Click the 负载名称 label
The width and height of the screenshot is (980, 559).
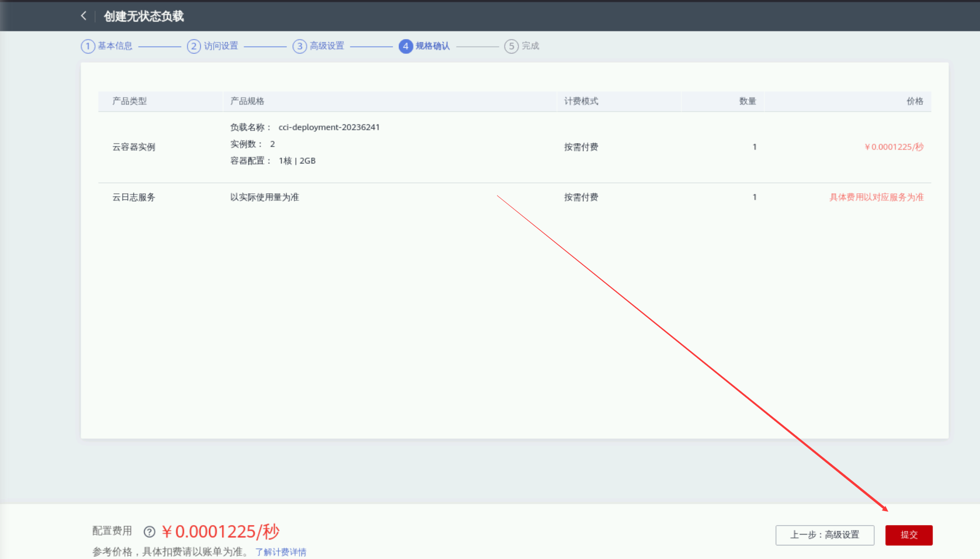(x=251, y=127)
